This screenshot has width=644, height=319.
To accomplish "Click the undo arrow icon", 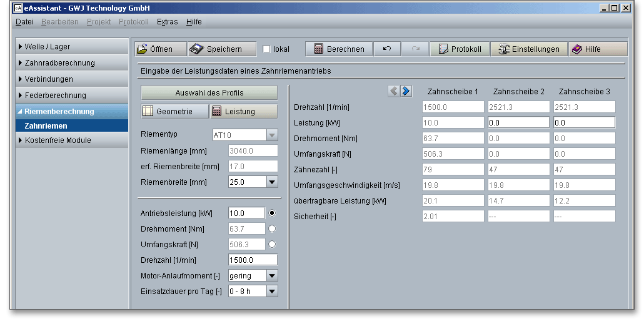I will (387, 49).
